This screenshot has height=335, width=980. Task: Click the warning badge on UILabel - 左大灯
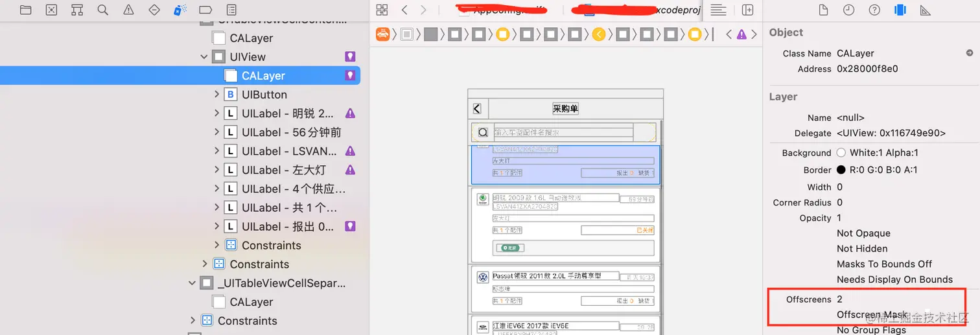(x=350, y=170)
